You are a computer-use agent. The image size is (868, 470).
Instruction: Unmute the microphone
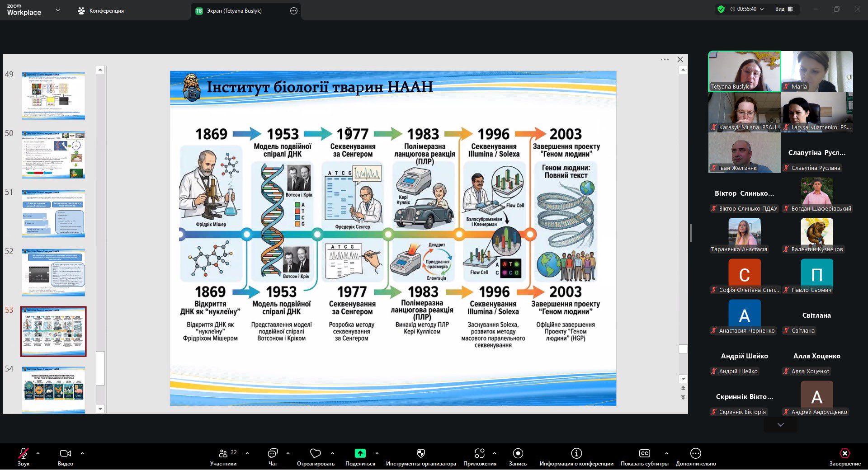[x=24, y=453]
